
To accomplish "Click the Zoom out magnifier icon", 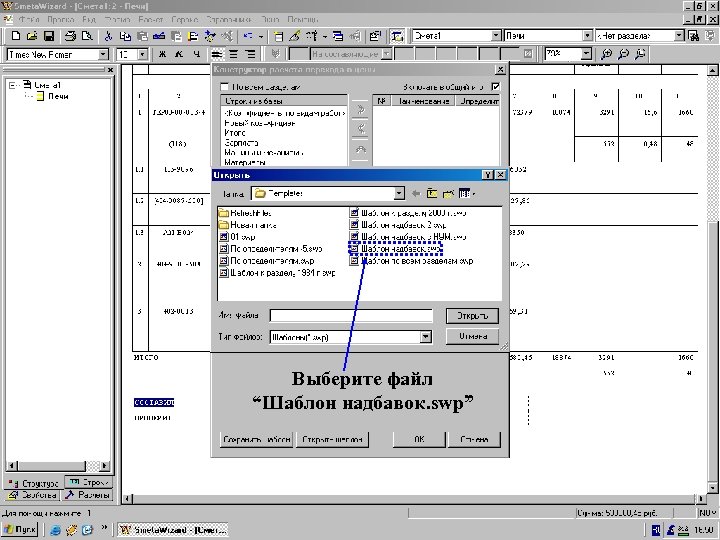I will (623, 54).
